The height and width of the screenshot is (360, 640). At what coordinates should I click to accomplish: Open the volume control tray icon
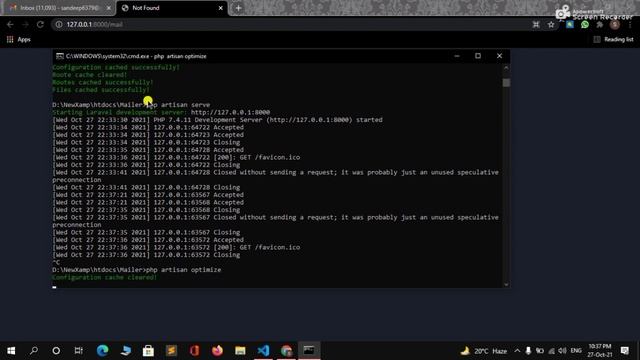(562, 351)
